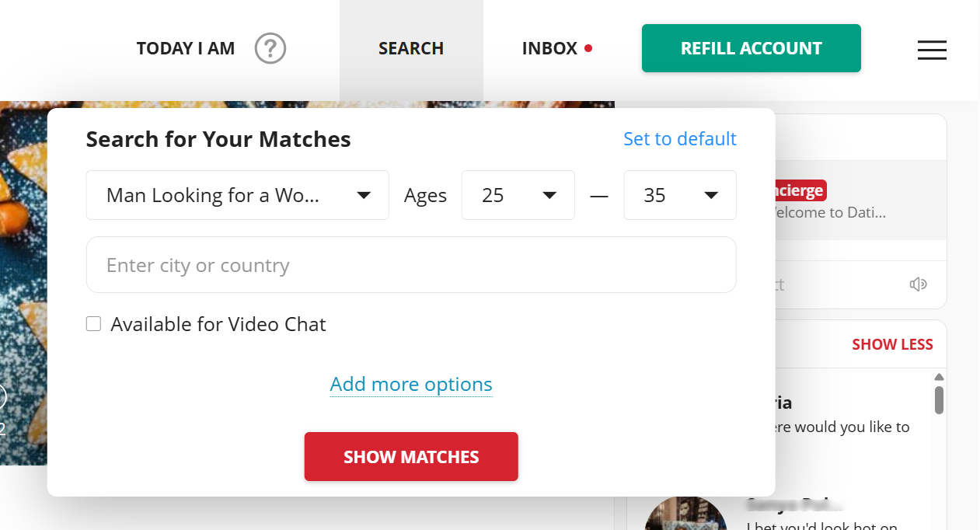The image size is (980, 530).
Task: Click the red inbox notification dot
Action: coord(588,48)
